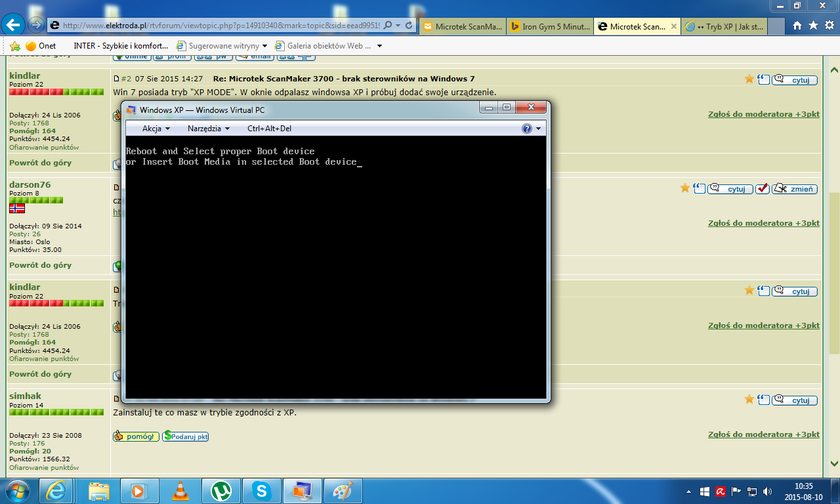Open Windows Explorer folder icon in taskbar
Viewport: 840px width, 504px height.
100,491
